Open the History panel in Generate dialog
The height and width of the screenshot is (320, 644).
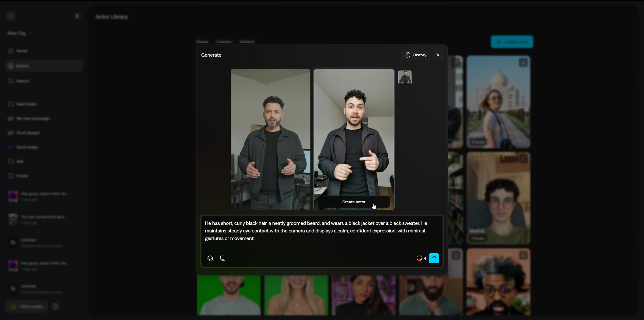coord(415,55)
